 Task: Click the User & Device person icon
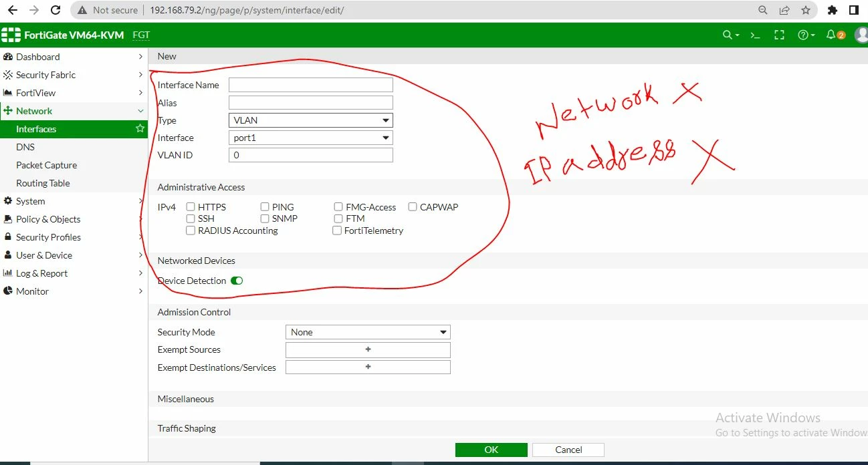click(x=8, y=255)
